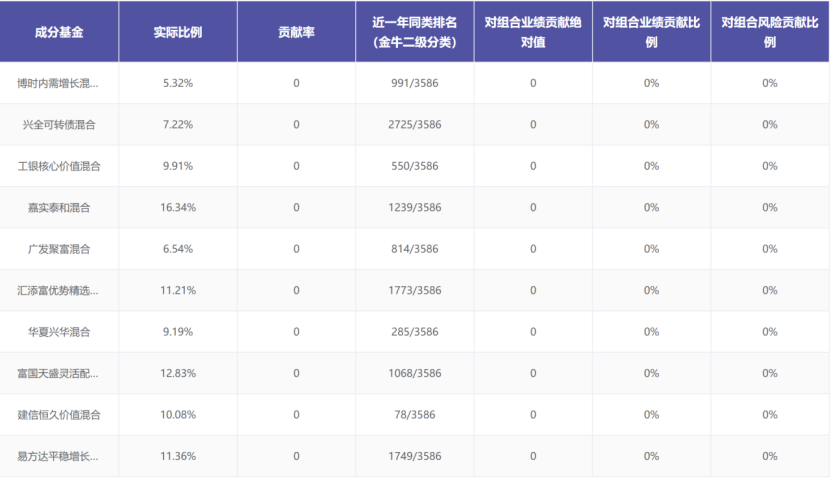The image size is (831, 479).
Task: Click the 近一年同类排名 column header
Action: [414, 32]
